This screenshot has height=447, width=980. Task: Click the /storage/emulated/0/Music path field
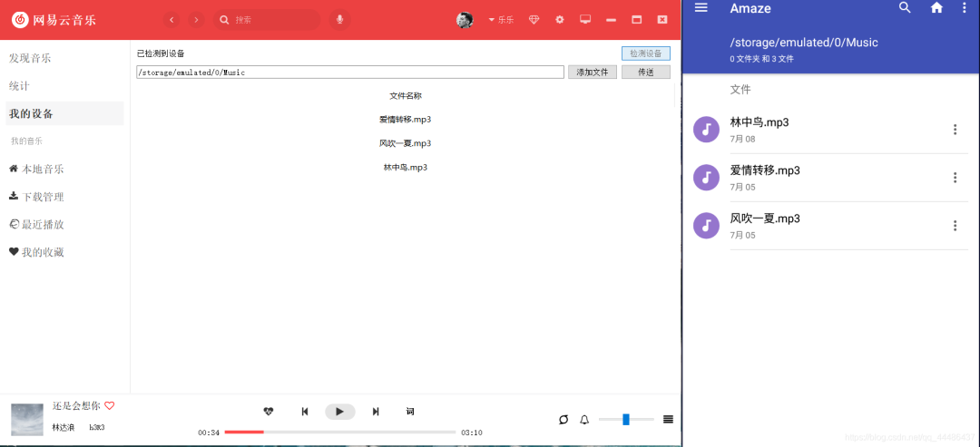pos(350,73)
